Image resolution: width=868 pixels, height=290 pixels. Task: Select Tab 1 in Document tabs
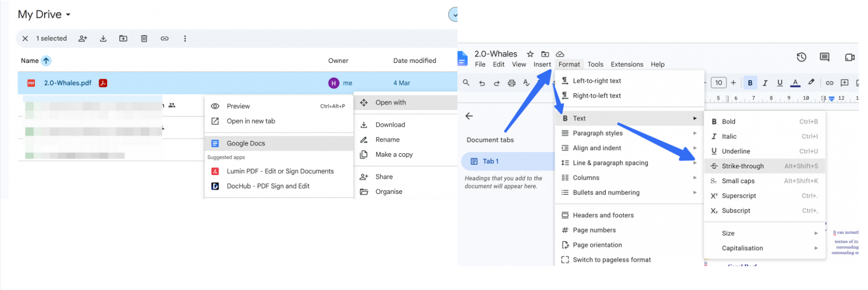[x=508, y=161]
